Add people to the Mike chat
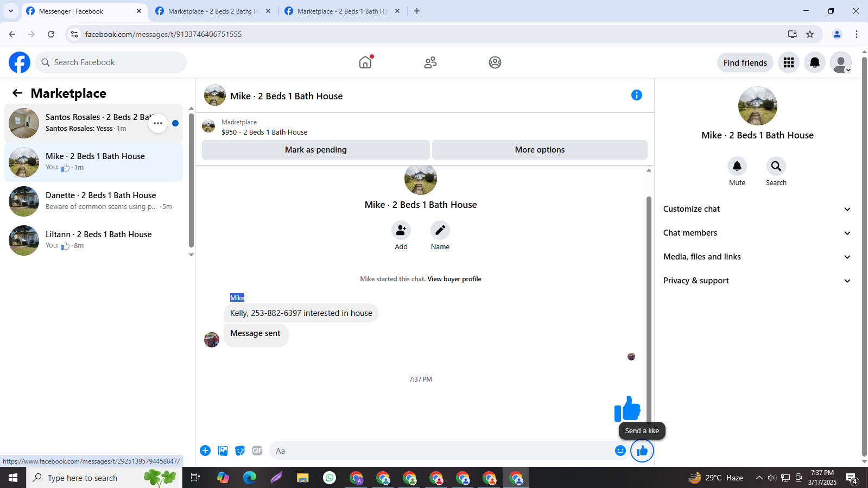 401,231
